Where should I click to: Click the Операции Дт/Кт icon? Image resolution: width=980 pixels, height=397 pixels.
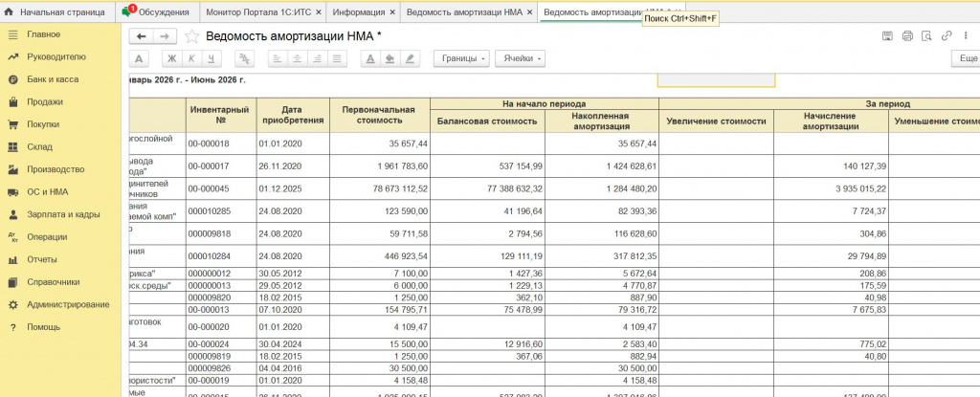(x=12, y=237)
